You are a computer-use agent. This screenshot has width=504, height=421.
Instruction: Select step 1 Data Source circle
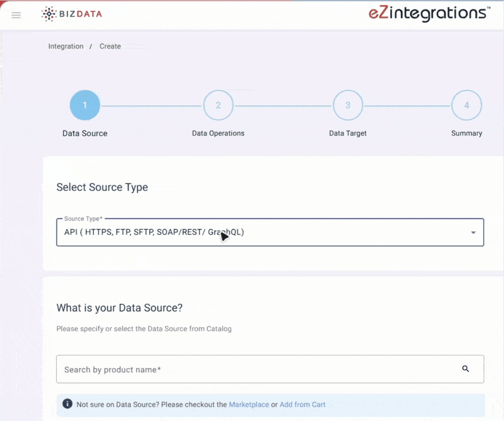pos(85,105)
